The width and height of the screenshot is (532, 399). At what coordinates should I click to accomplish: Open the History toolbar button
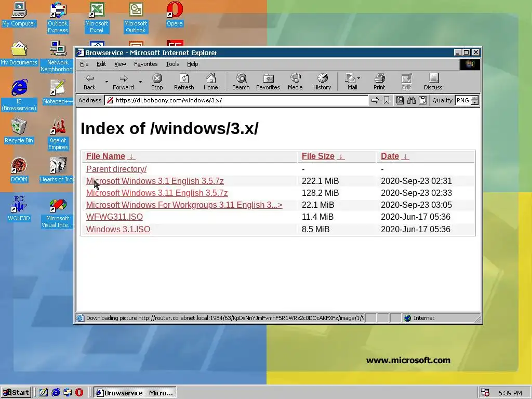[322, 82]
